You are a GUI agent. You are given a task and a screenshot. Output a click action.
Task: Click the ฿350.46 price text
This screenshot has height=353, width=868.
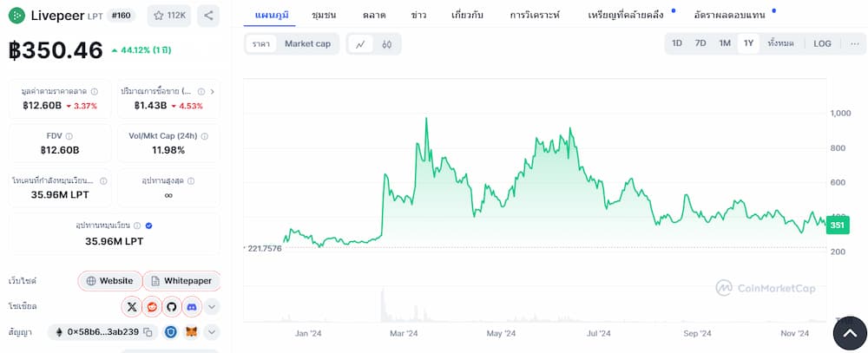56,49
